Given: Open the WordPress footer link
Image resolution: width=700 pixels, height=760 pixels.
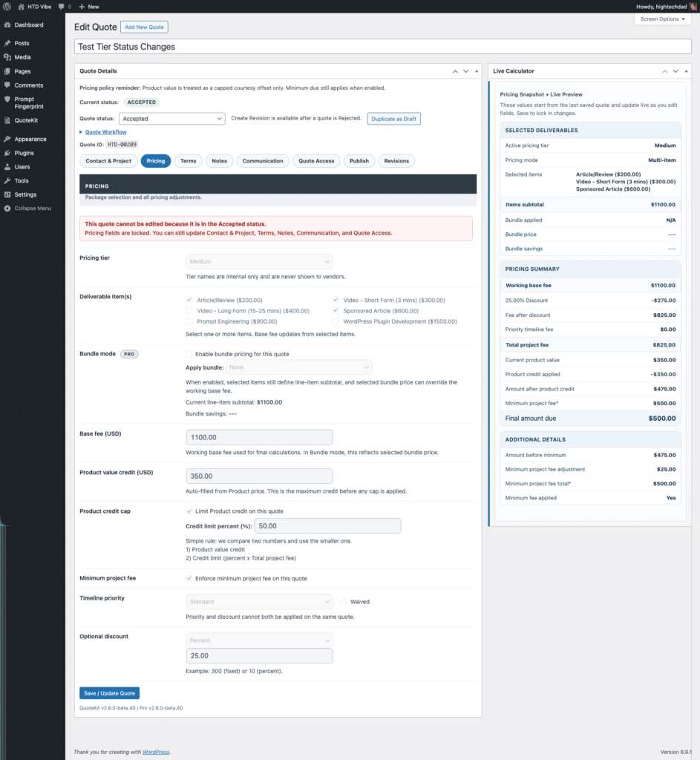Looking at the screenshot, I should click(156, 753).
